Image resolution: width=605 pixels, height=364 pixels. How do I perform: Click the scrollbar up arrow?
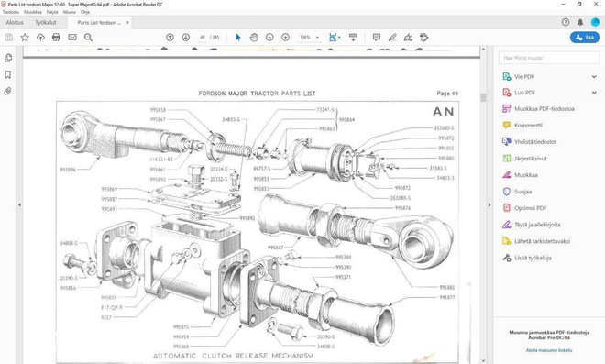(x=483, y=50)
